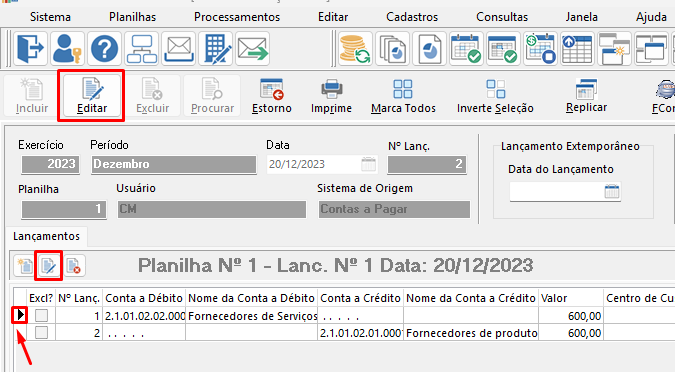Click the Replicar button
Viewport: 675px width, 372px height.
(586, 96)
